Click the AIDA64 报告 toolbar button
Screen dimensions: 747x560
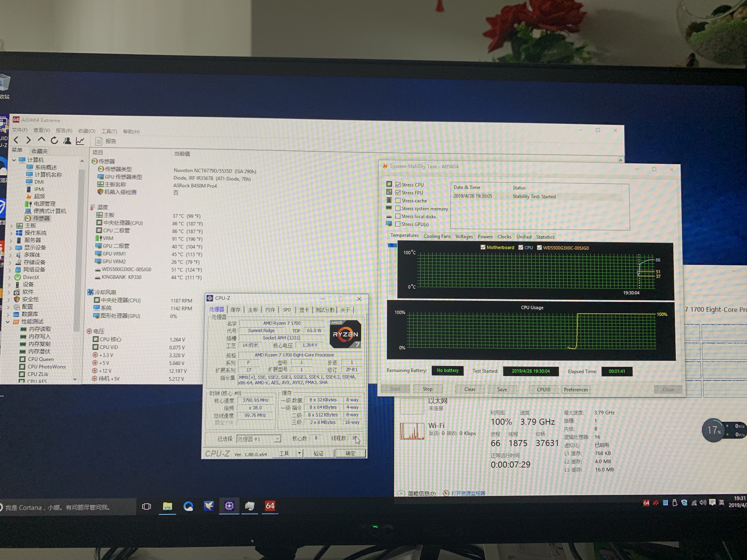point(106,141)
